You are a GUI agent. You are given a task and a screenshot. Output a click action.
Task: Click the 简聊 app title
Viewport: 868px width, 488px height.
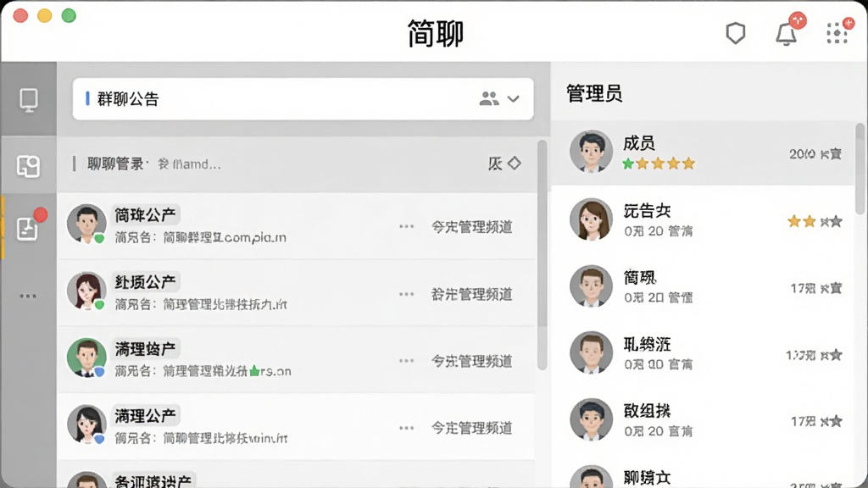pos(435,33)
